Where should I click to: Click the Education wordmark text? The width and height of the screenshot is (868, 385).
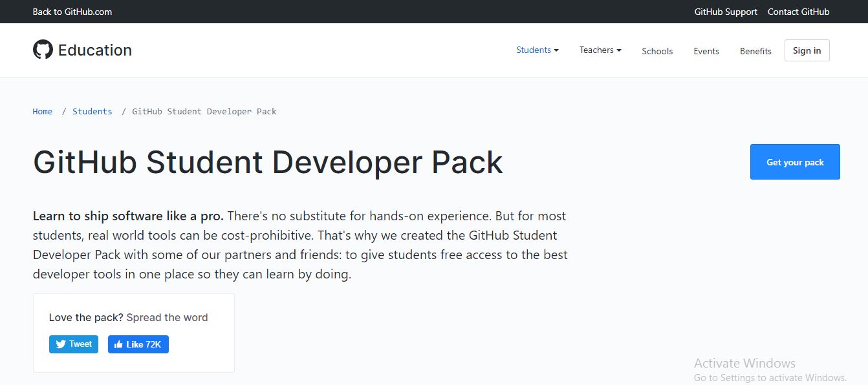pos(95,50)
